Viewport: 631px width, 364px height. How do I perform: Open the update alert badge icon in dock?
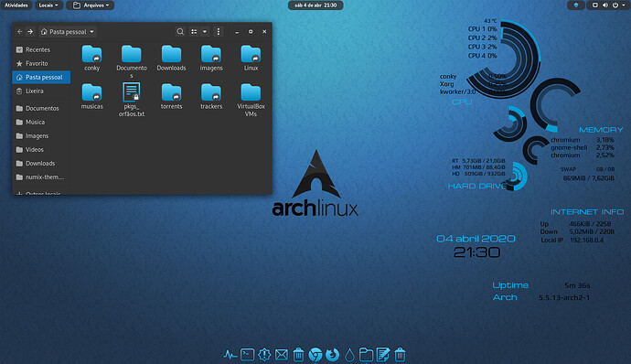point(264,355)
